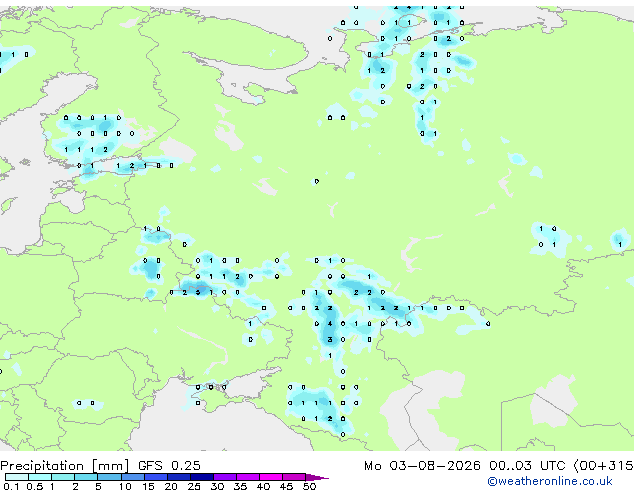Screen dimensions: 634x490
Task: Pick the 40–45 mm magenta legend swatch
Action: pos(271,477)
